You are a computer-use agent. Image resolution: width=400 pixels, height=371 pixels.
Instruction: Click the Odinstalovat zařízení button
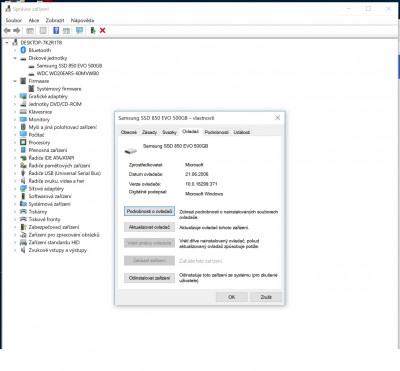pyautogui.click(x=149, y=278)
